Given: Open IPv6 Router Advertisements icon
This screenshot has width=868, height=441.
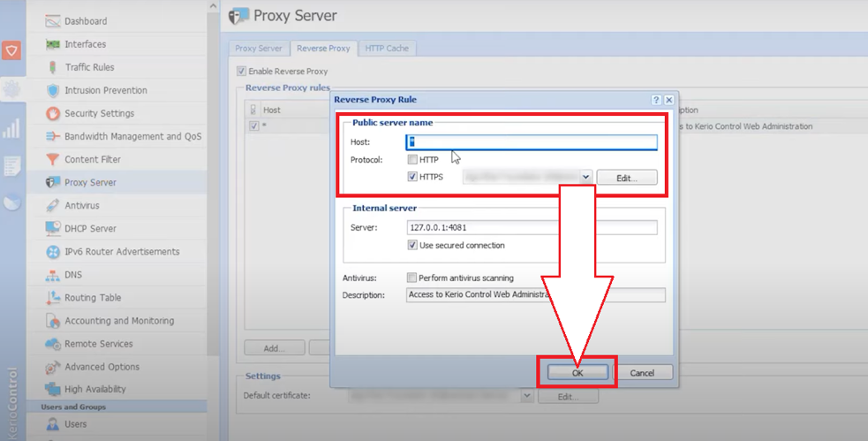Looking at the screenshot, I should 53,252.
